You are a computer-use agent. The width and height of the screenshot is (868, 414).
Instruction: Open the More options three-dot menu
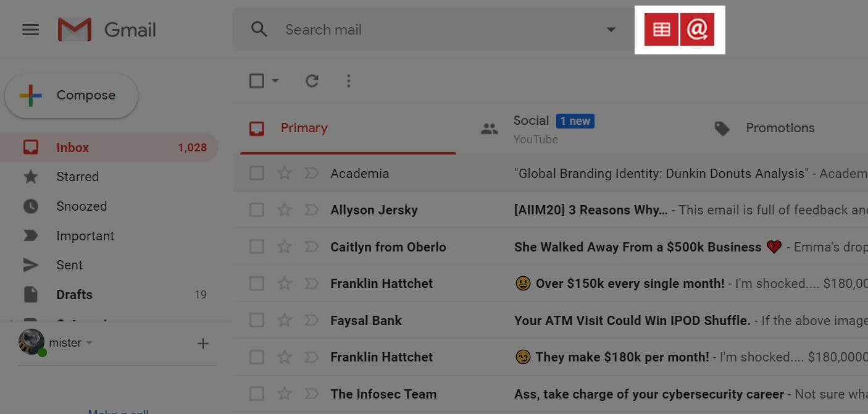coord(349,81)
